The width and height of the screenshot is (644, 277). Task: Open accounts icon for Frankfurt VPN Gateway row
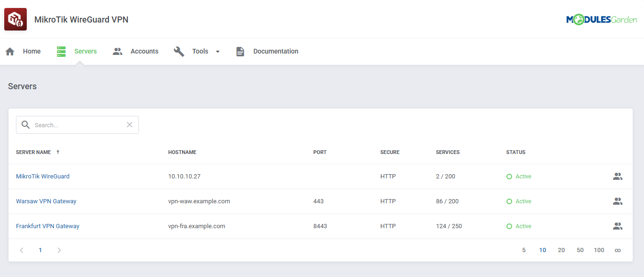point(618,226)
